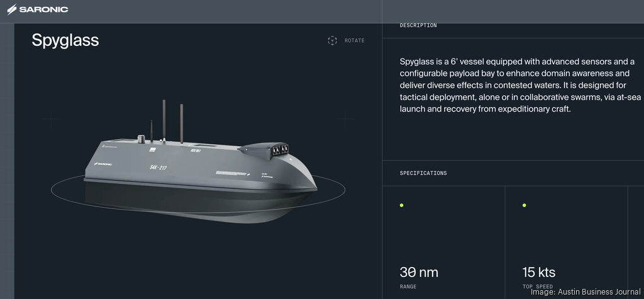This screenshot has width=644, height=299.
Task: Click the camera sensor pod on the bow
Action: point(264,151)
